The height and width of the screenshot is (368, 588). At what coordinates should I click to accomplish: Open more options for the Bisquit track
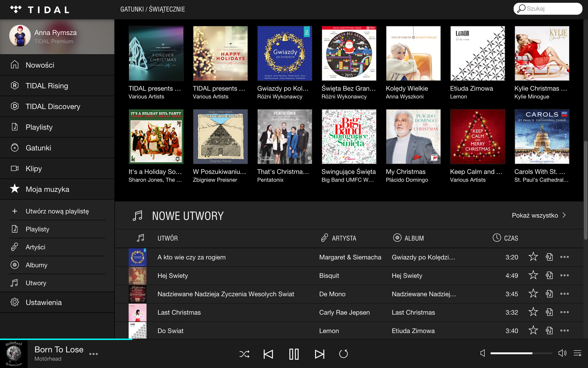pos(565,275)
